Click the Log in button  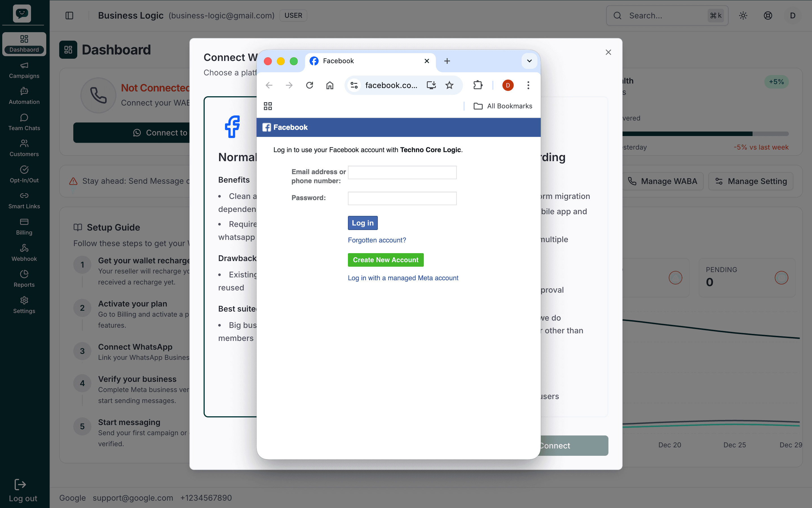[363, 223]
